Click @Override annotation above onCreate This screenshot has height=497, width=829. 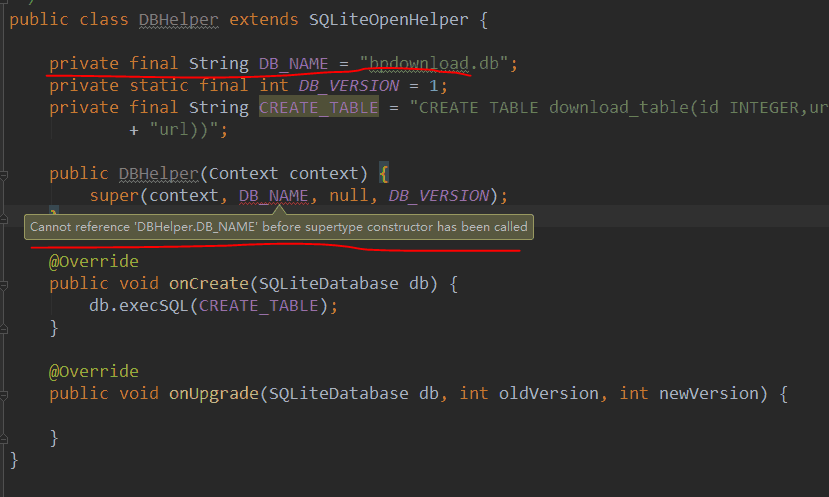94,261
